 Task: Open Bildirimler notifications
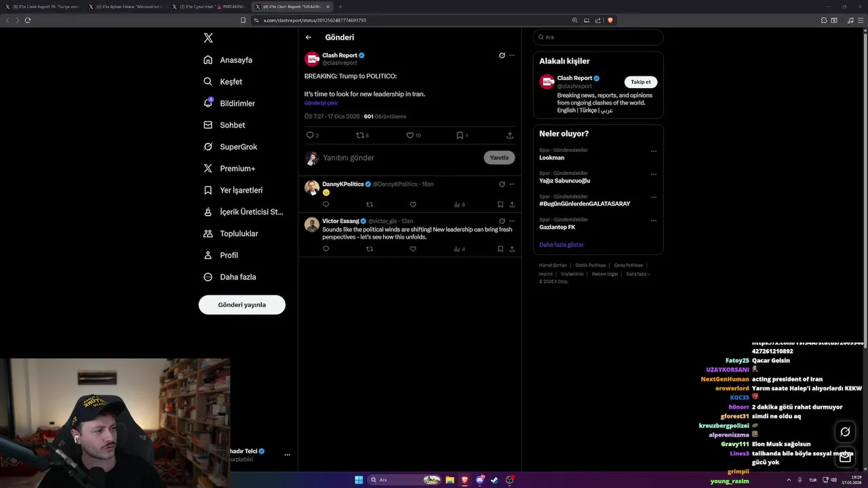(229, 103)
